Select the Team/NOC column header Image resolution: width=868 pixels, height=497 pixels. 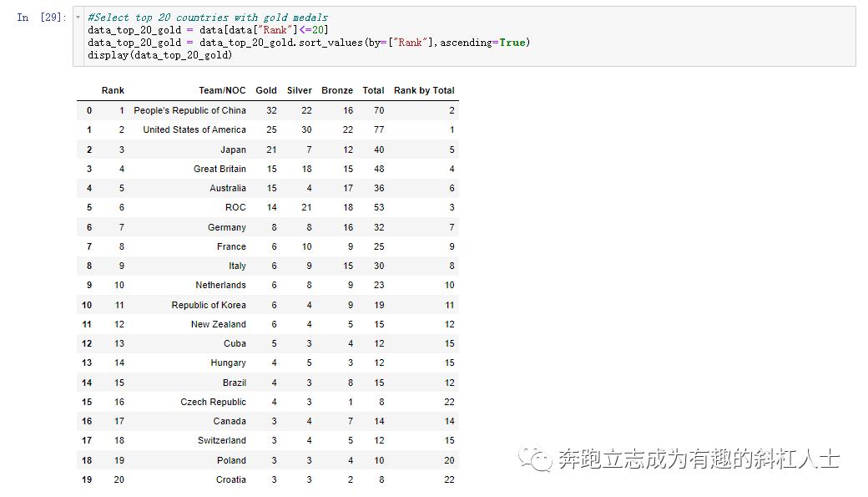coord(222,90)
